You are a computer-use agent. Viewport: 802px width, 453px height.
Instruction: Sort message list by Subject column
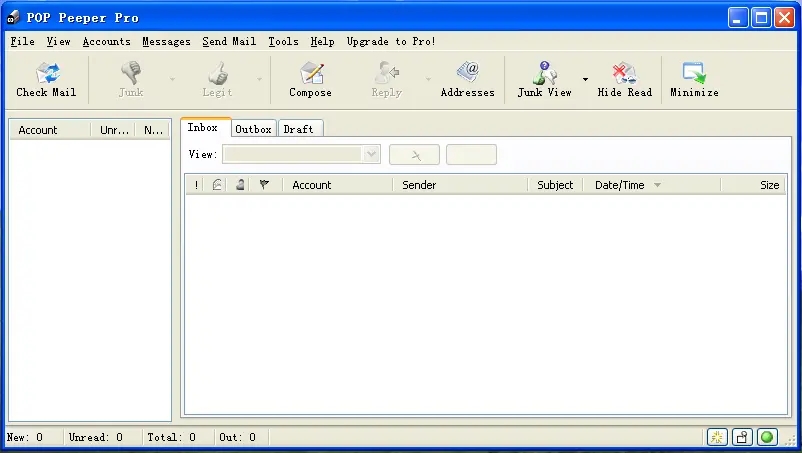click(x=555, y=185)
